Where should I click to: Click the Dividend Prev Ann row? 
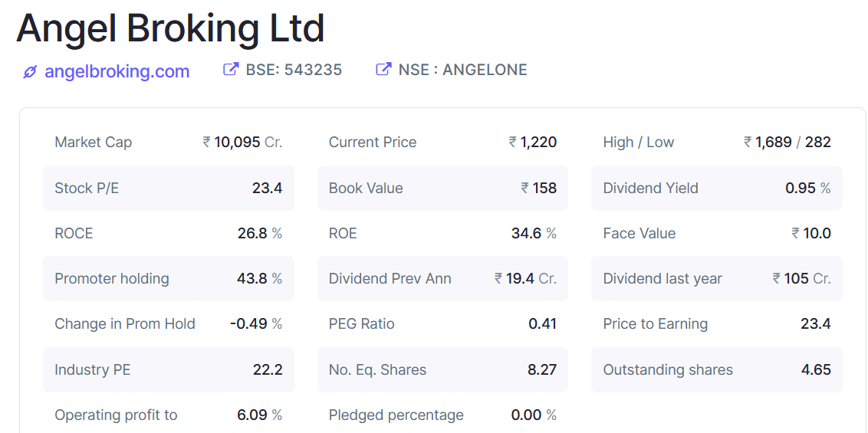(442, 279)
